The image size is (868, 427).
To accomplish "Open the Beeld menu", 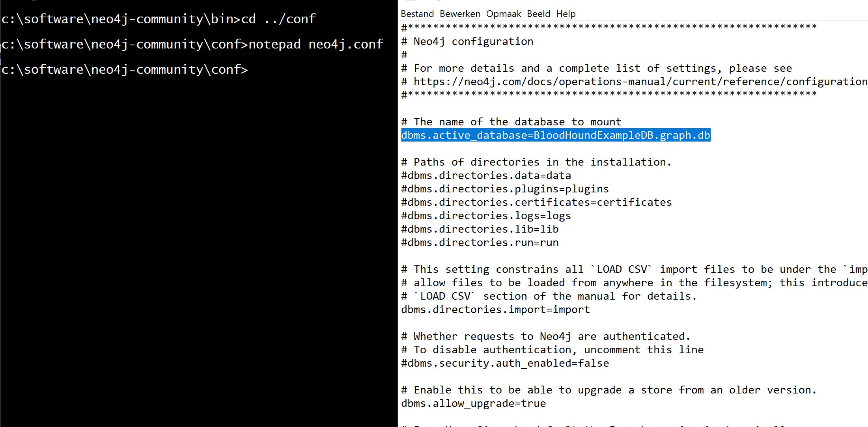I will pyautogui.click(x=538, y=14).
